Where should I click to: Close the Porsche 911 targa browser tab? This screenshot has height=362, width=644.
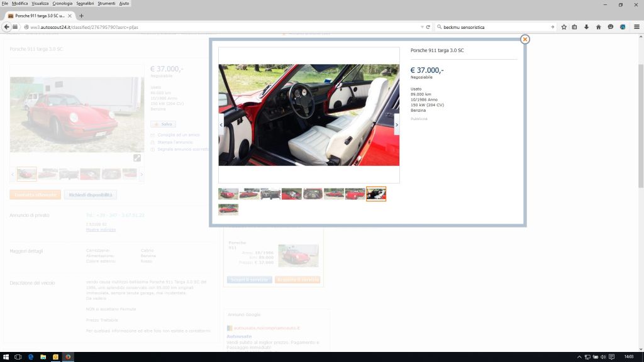click(x=69, y=16)
